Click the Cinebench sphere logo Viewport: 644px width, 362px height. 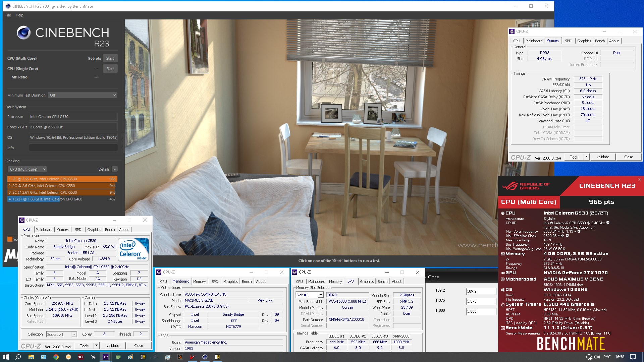pos(24,33)
